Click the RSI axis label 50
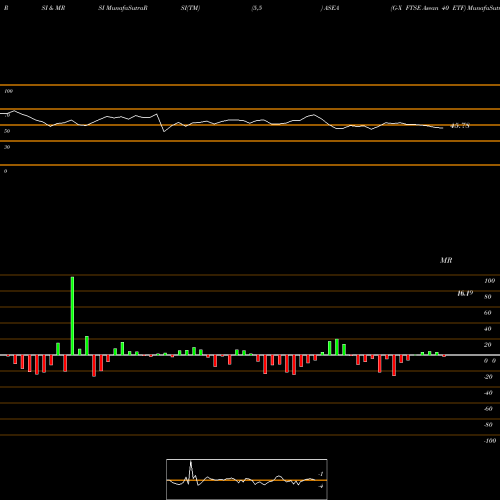The height and width of the screenshot is (500, 500). tap(7, 131)
